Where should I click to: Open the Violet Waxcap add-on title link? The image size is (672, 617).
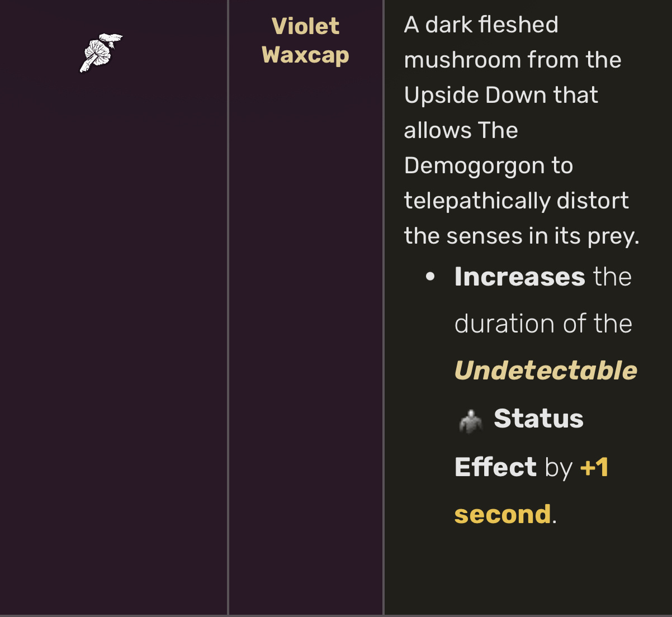pos(305,40)
